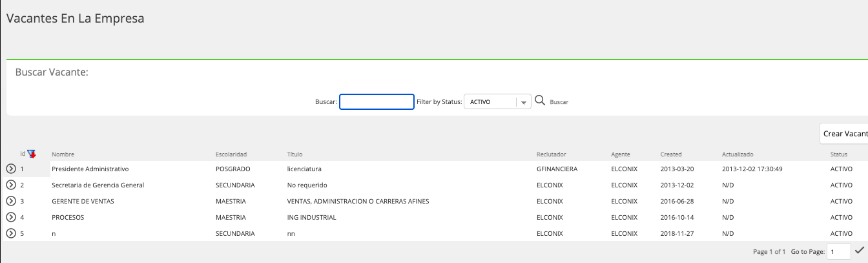Click the magnifying glass search icon
Screen dimensions: 868x263
click(541, 101)
